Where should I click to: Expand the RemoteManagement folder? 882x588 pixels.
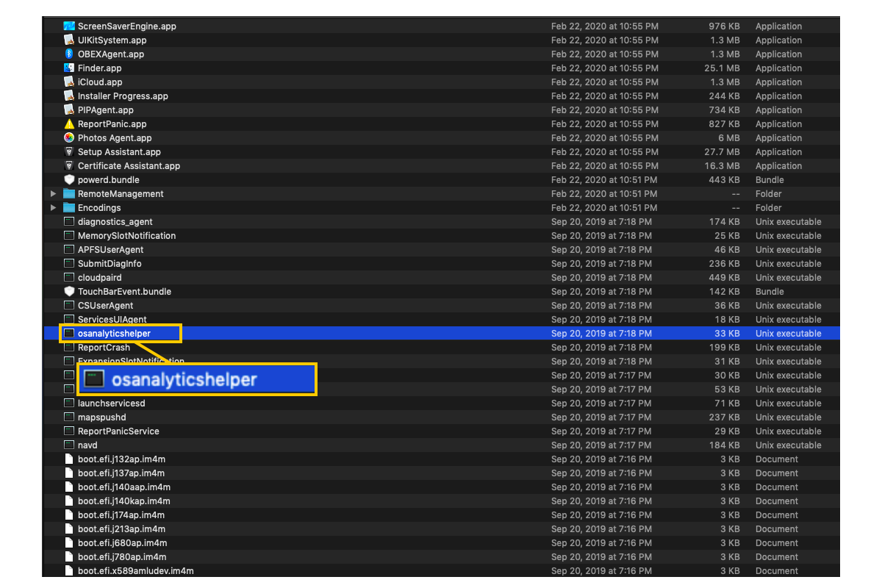point(53,194)
